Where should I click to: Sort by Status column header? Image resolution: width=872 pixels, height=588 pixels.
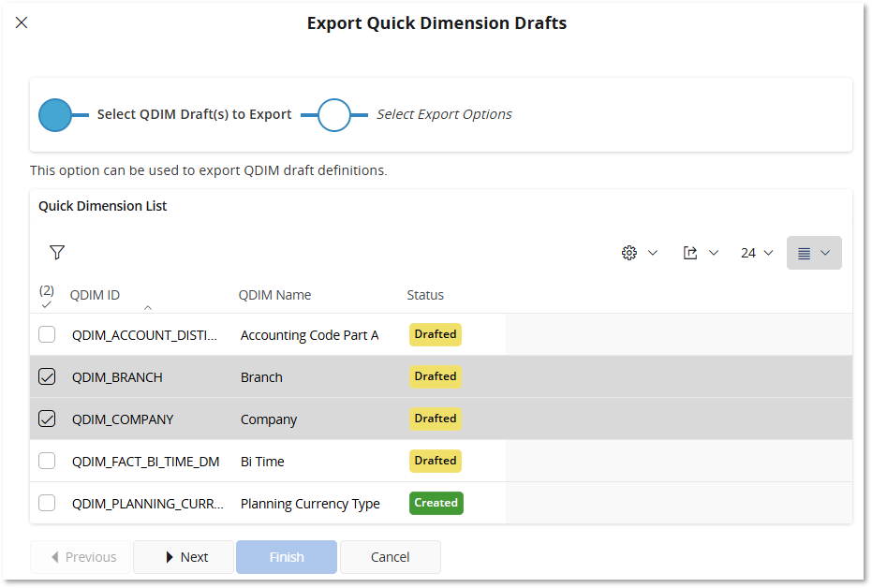tap(425, 295)
